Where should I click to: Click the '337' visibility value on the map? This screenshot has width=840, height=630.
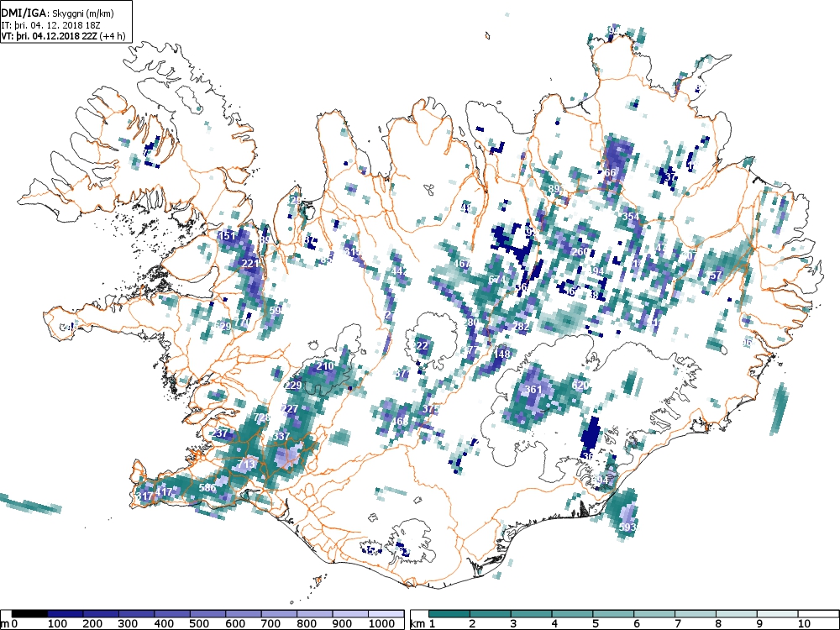281,437
